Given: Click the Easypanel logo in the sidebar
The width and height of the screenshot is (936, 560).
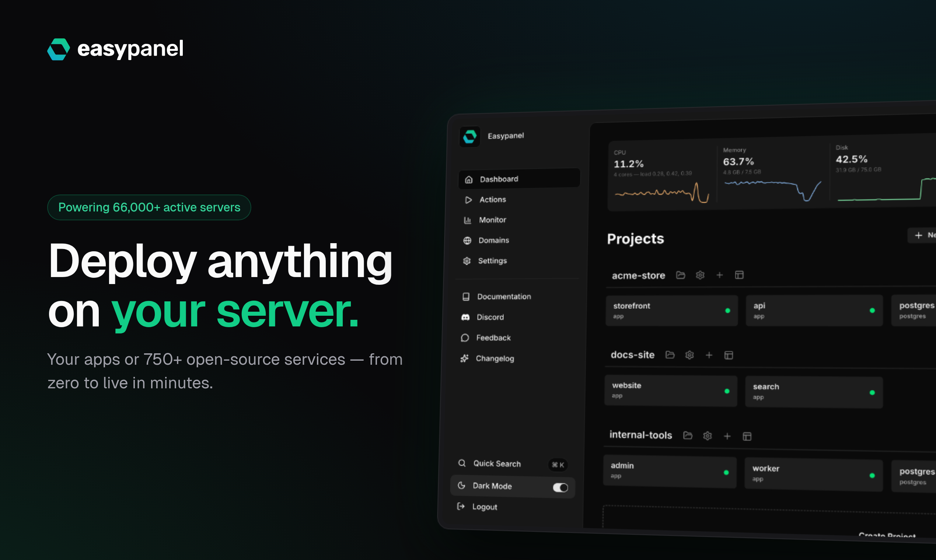Looking at the screenshot, I should point(469,137).
